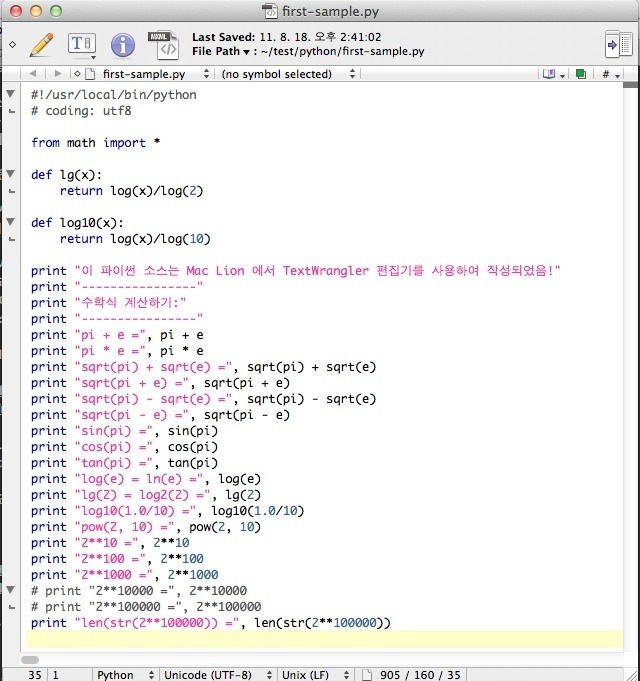The image size is (640, 681).
Task: Click the pencil document-state icon
Action: tap(42, 44)
